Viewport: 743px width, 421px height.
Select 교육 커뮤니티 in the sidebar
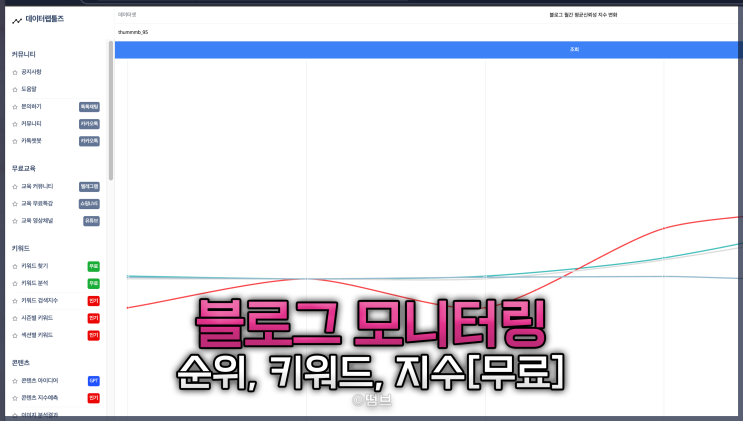click(x=37, y=186)
